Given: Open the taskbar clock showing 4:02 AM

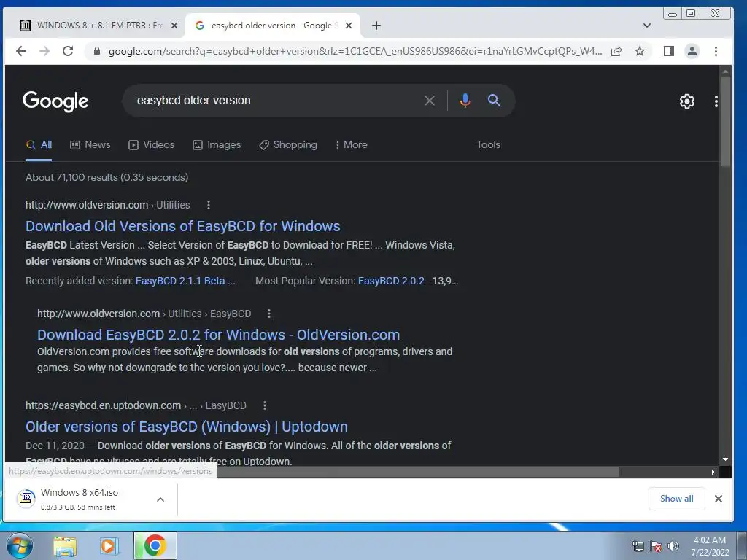Looking at the screenshot, I should pos(710,546).
